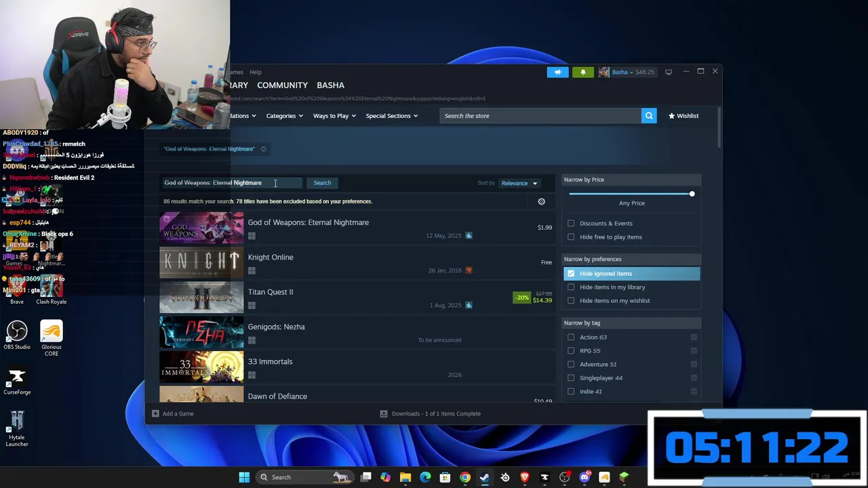Collapse the Narrow by Price section
This screenshot has width=868, height=488.
coord(631,180)
